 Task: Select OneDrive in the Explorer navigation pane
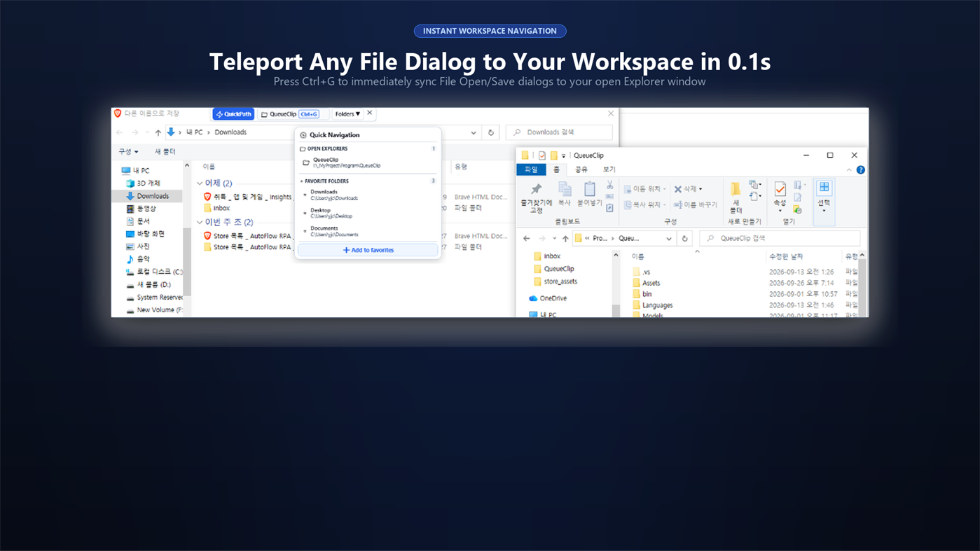(548, 298)
